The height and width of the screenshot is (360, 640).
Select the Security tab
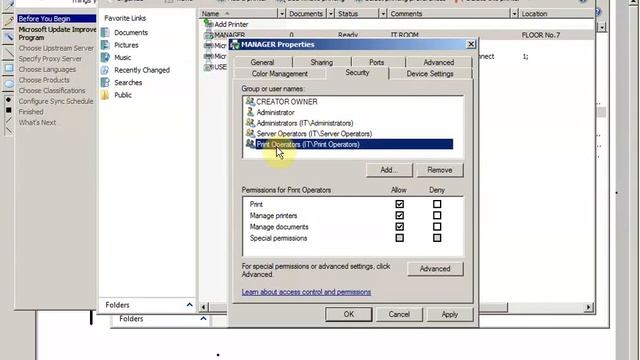coord(357,73)
